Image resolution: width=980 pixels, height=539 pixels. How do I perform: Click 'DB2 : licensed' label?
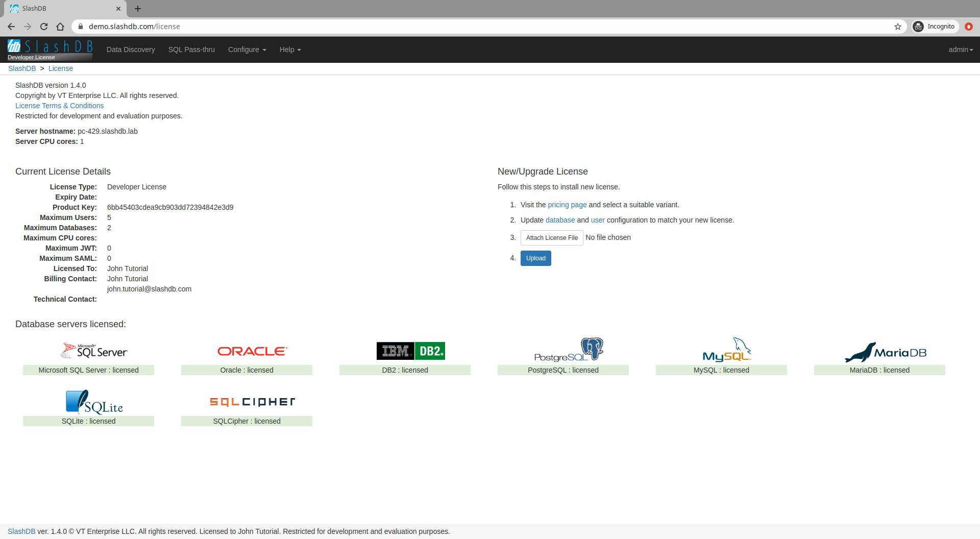pos(405,370)
